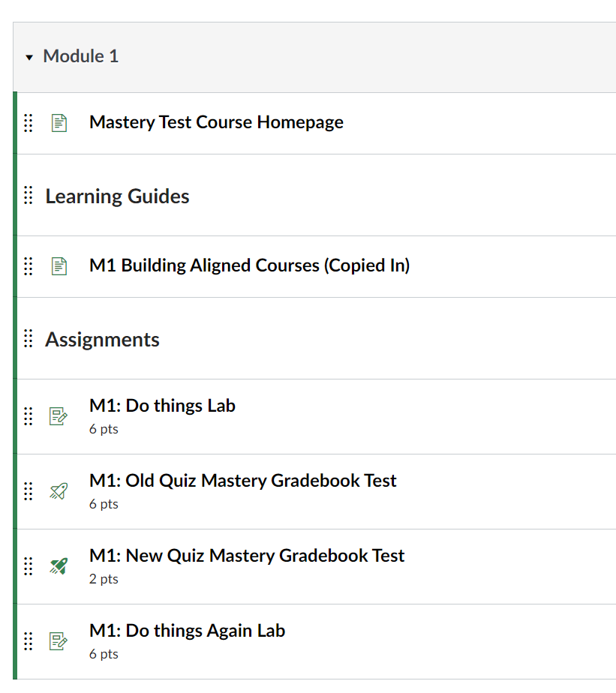Click the drag handle beside Mastery Test Course Homepage
This screenshot has width=616, height=693.
28,122
